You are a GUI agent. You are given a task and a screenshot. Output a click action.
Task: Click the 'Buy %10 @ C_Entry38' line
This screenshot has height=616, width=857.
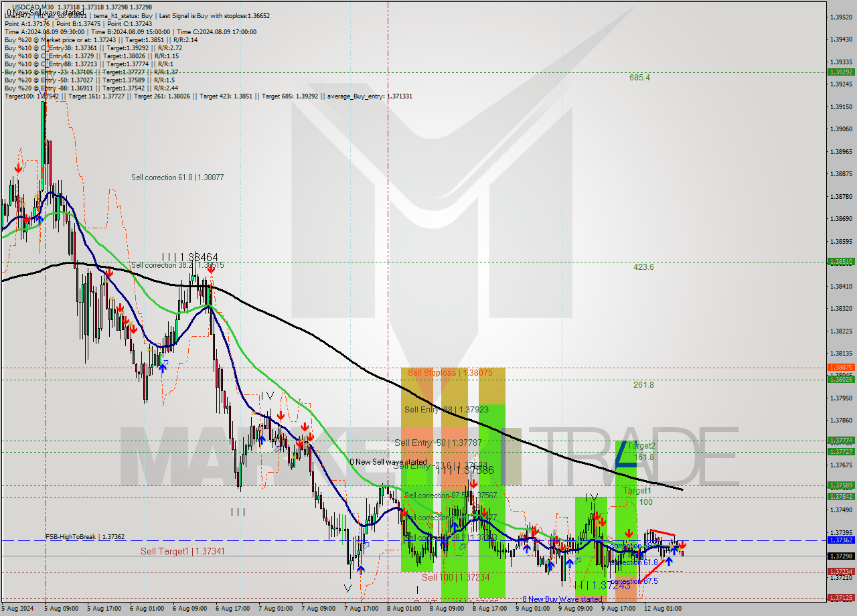tap(93, 48)
